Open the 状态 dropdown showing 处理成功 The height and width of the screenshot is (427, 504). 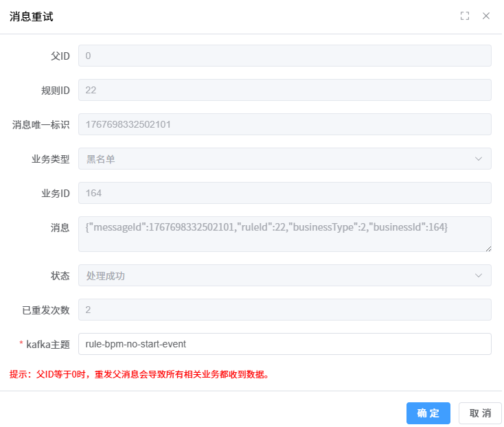[x=285, y=275]
